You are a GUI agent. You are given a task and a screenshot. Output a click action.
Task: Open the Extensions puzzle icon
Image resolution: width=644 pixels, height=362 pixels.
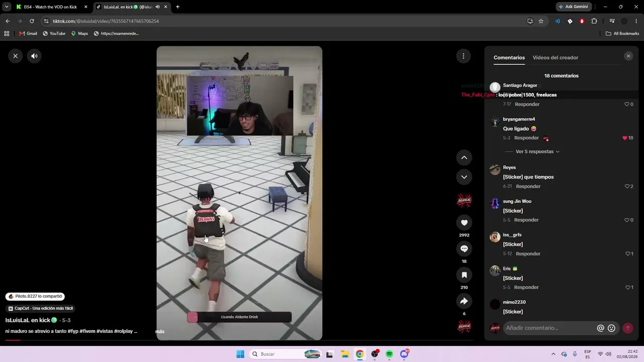(x=594, y=21)
